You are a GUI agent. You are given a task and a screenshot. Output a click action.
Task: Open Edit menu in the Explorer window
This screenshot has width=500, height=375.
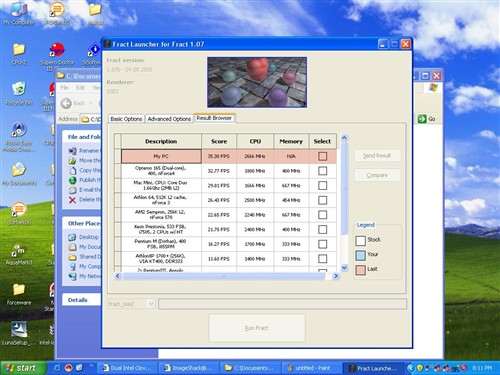pos(80,87)
